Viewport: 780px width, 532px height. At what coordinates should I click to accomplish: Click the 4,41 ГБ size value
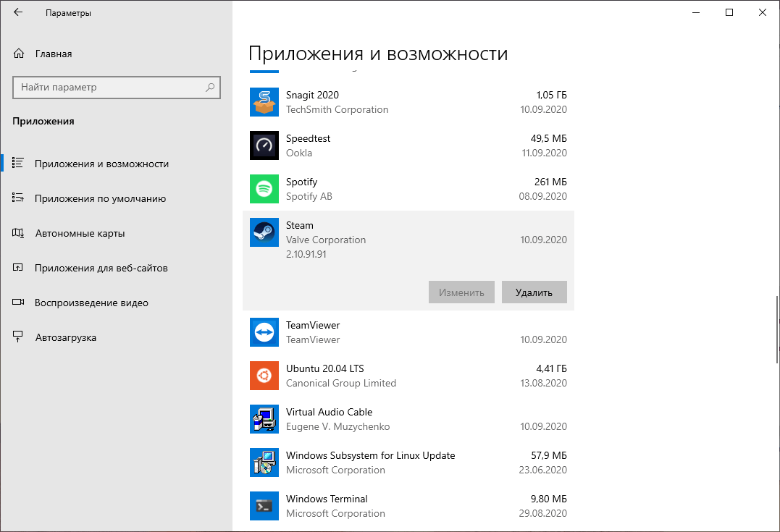(552, 368)
